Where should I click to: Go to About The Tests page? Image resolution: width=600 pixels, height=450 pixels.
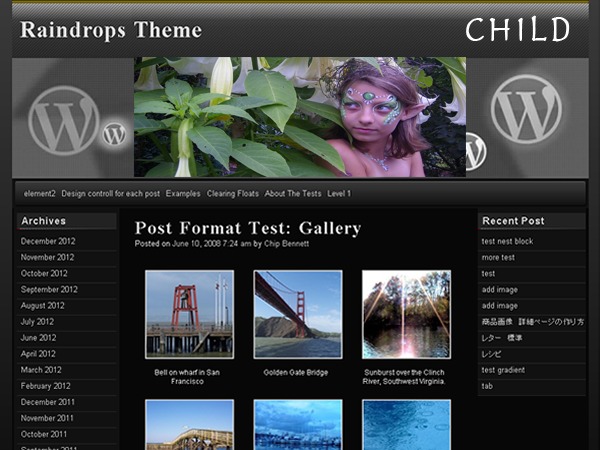[293, 194]
